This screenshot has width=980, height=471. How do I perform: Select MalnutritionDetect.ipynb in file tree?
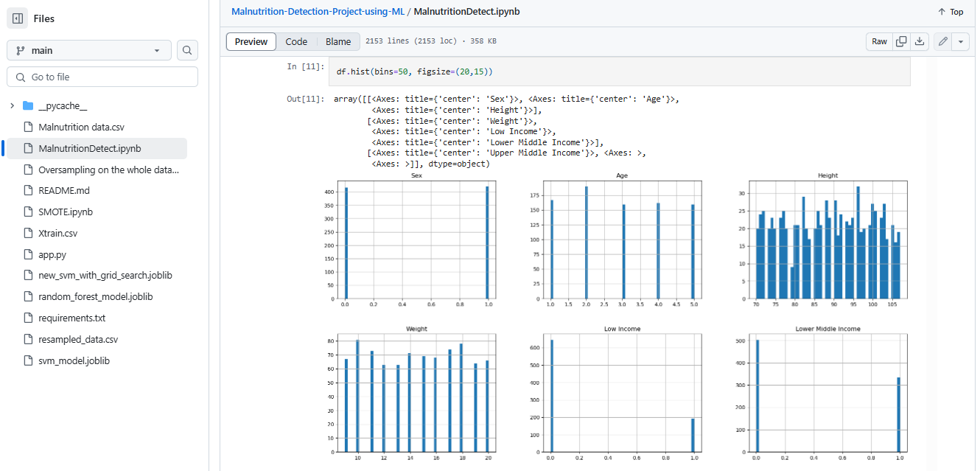[x=90, y=148]
